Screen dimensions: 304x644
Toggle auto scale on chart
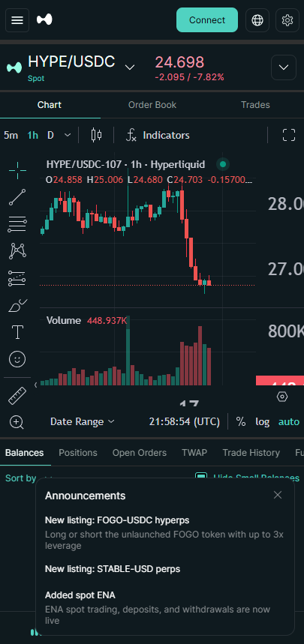click(x=289, y=422)
